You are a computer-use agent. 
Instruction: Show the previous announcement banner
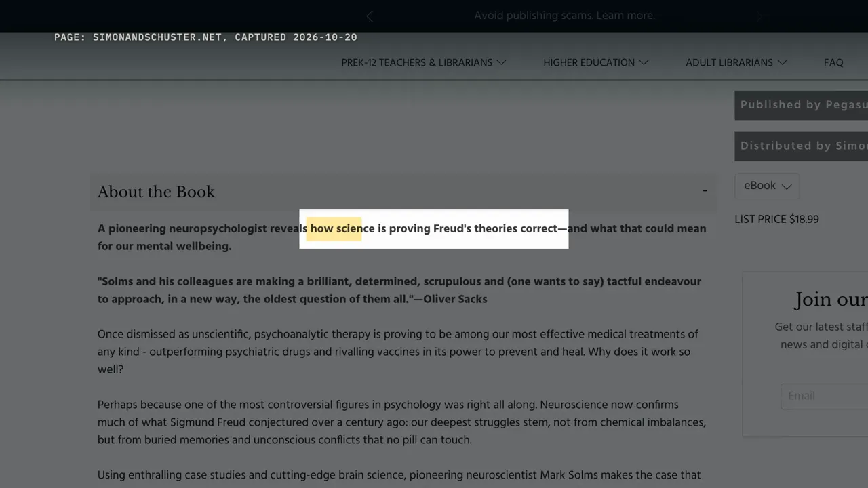tap(370, 16)
